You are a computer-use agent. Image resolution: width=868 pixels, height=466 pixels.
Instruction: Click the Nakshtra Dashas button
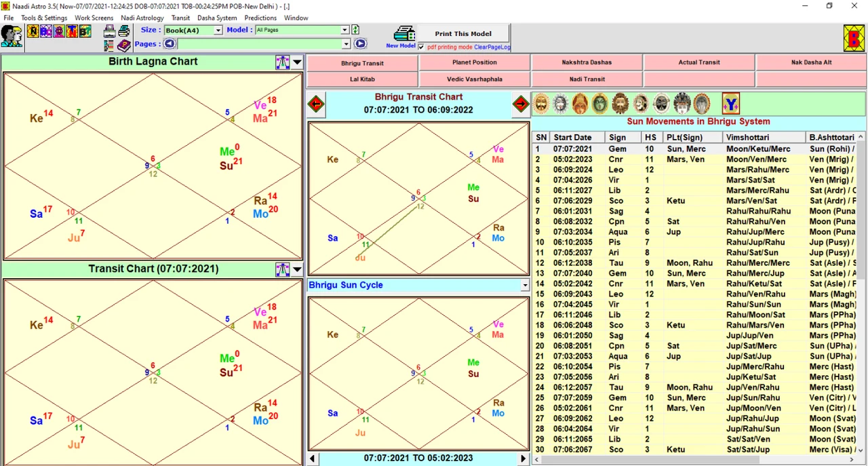pyautogui.click(x=587, y=62)
